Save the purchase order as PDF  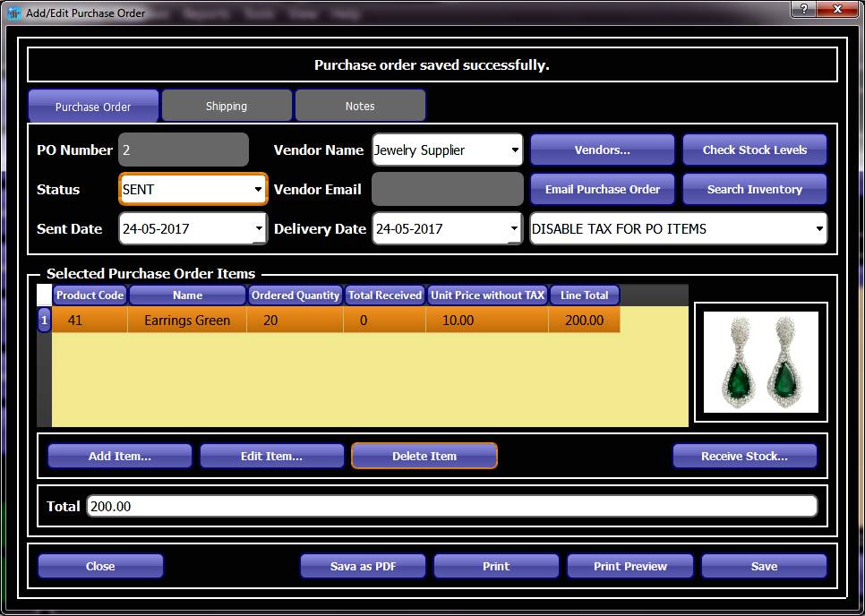tap(363, 566)
